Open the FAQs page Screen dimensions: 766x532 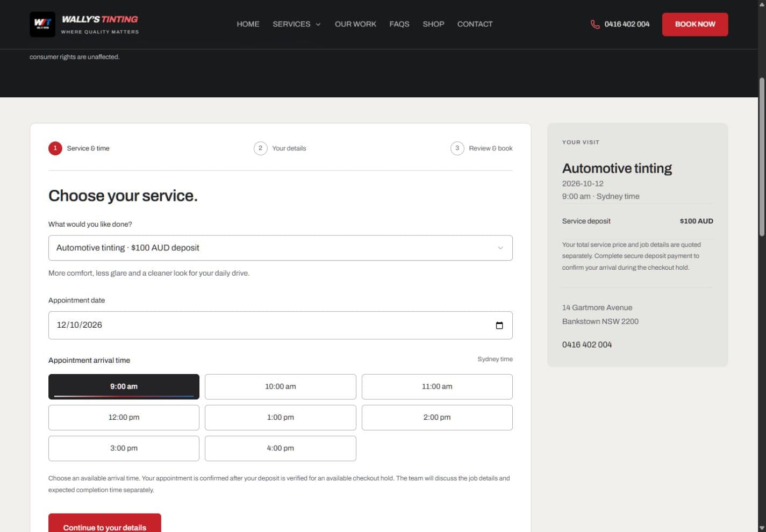pos(399,24)
